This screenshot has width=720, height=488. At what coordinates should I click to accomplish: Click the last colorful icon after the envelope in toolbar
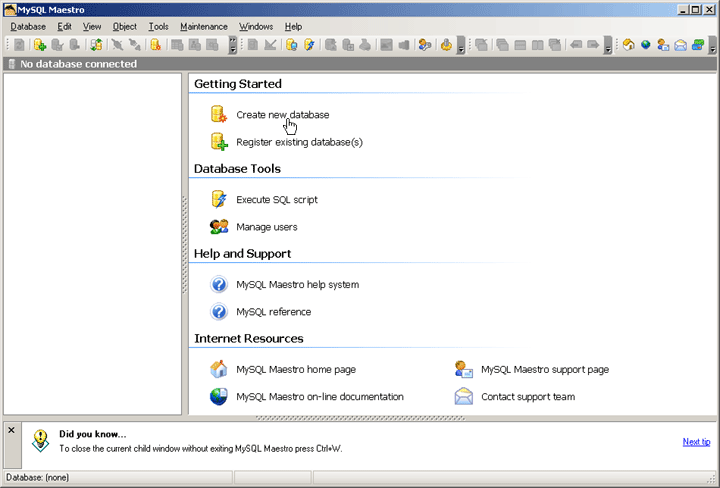[698, 45]
